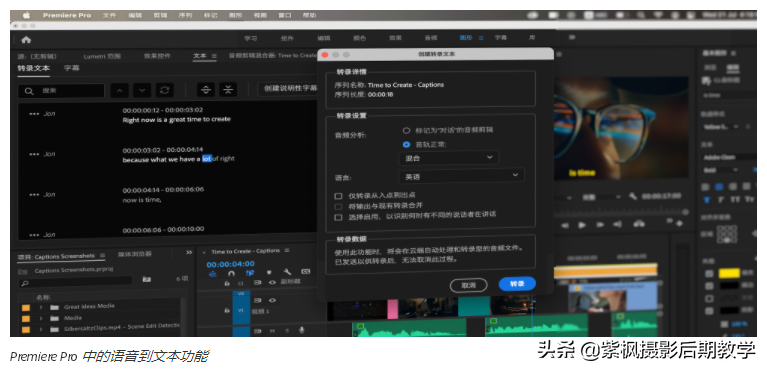Check 仅转录从入点到出点

338,196
